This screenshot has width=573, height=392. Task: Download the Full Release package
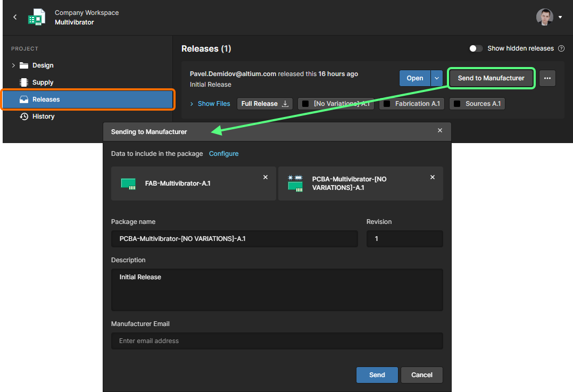tap(264, 104)
